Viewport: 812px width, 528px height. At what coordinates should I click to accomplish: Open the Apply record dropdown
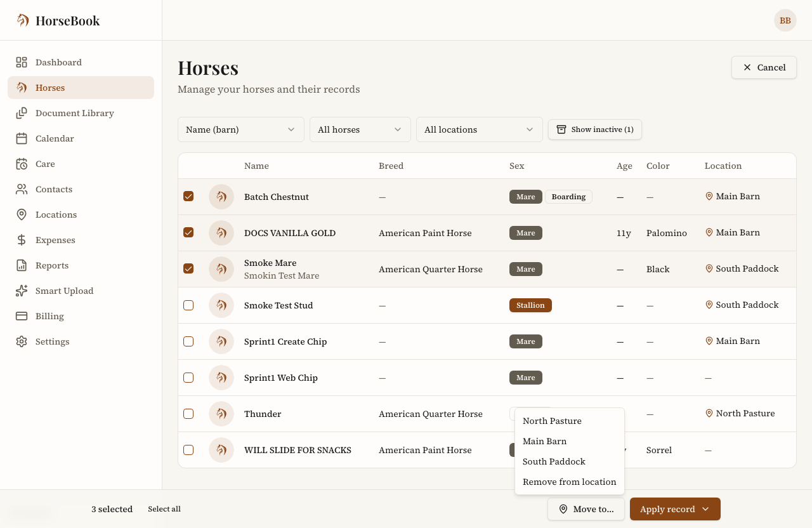675,509
